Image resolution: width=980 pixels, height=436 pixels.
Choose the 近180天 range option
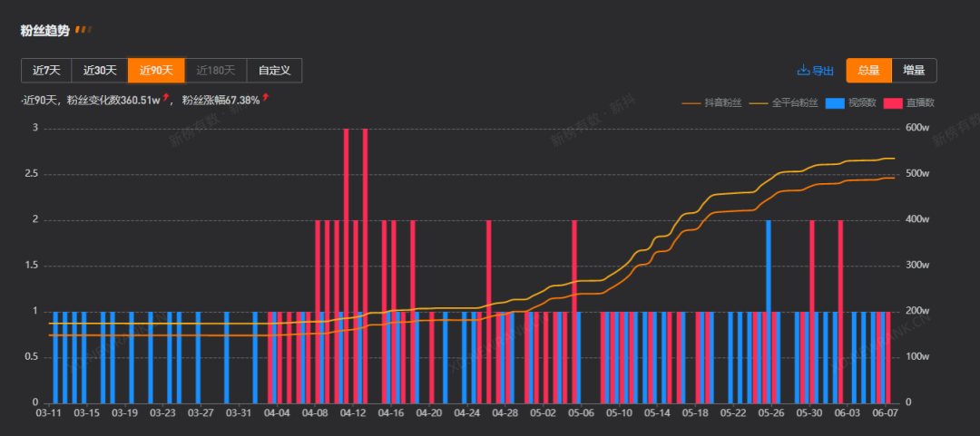[216, 71]
